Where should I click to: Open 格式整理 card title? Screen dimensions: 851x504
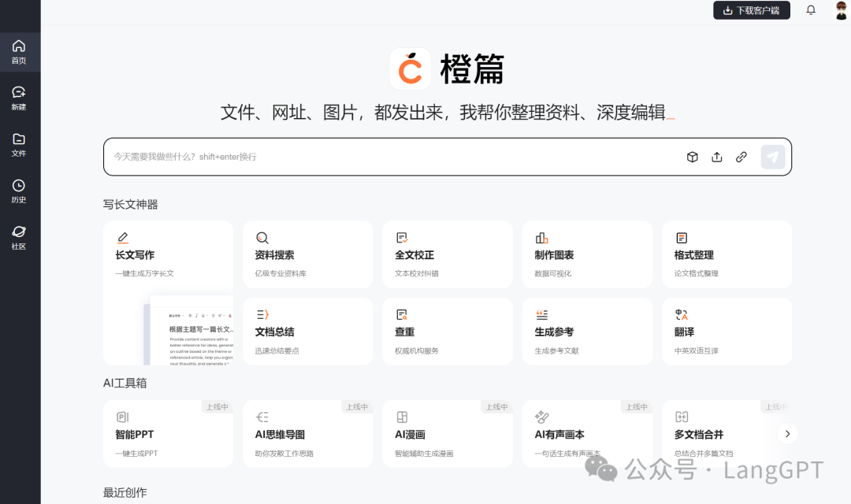[693, 255]
